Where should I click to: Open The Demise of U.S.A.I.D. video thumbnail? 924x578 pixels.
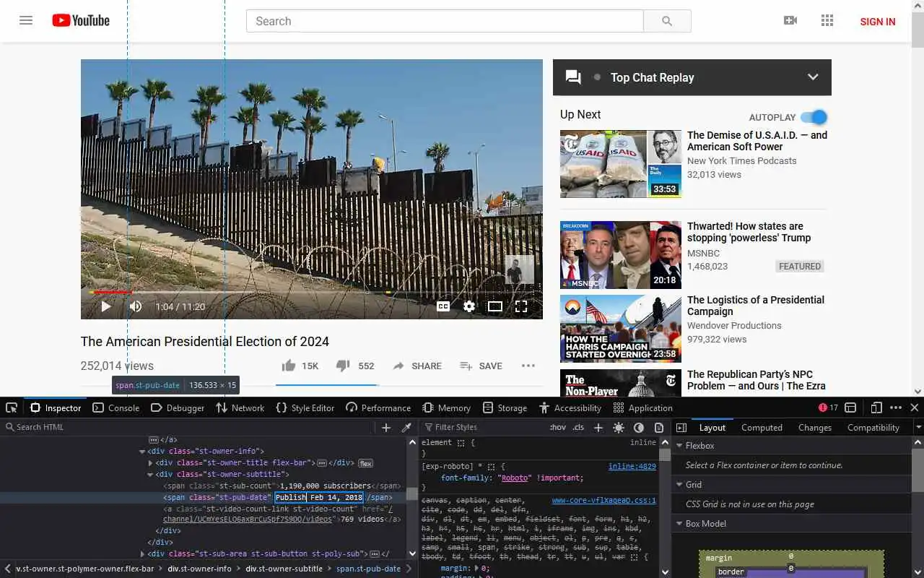click(621, 164)
